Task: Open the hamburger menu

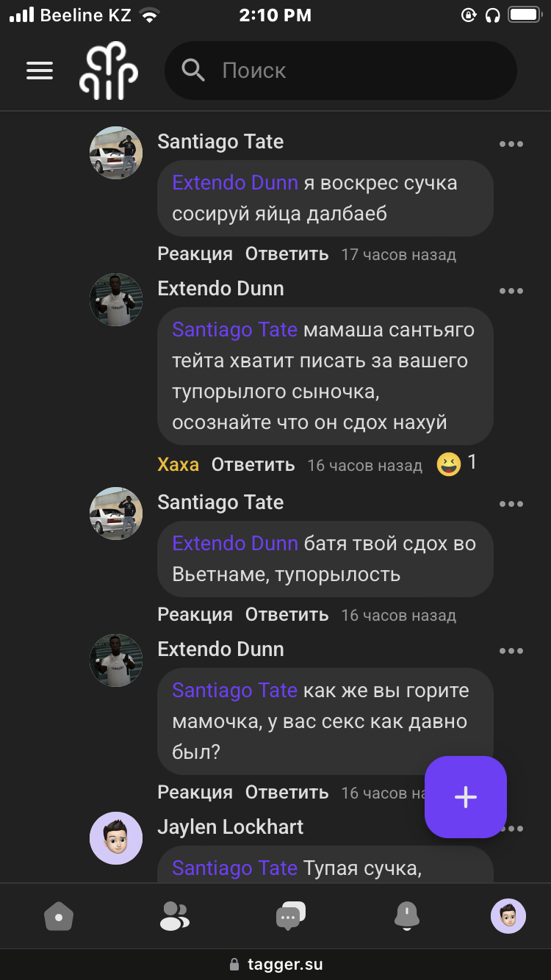Action: coord(40,71)
